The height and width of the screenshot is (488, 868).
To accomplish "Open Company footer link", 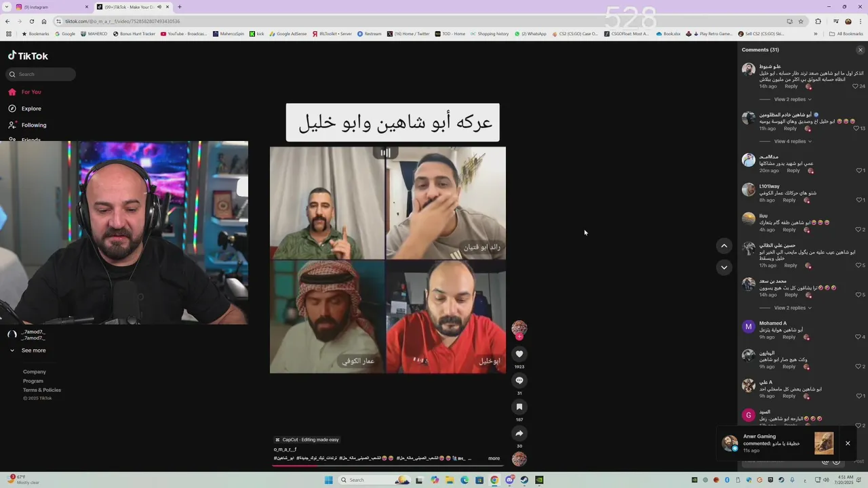I will pyautogui.click(x=35, y=371).
